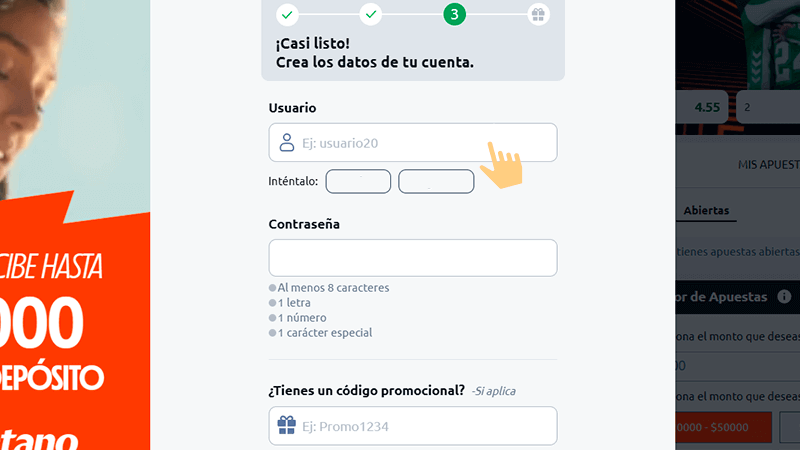The image size is (800, 450).
Task: Select the 4.55 odds button
Action: tap(704, 107)
